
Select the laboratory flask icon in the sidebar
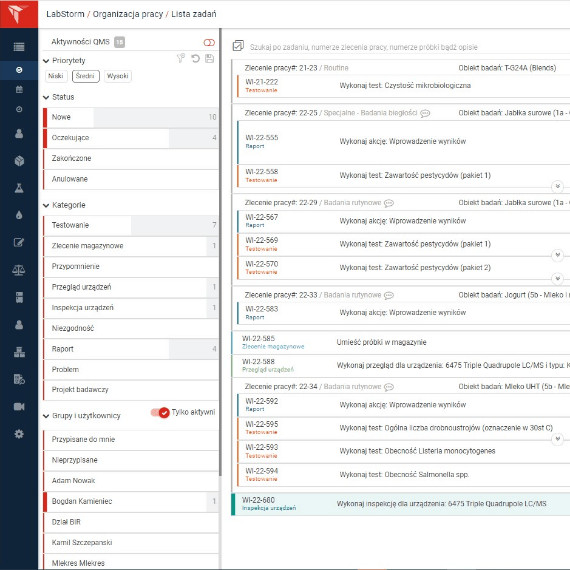[x=19, y=188]
